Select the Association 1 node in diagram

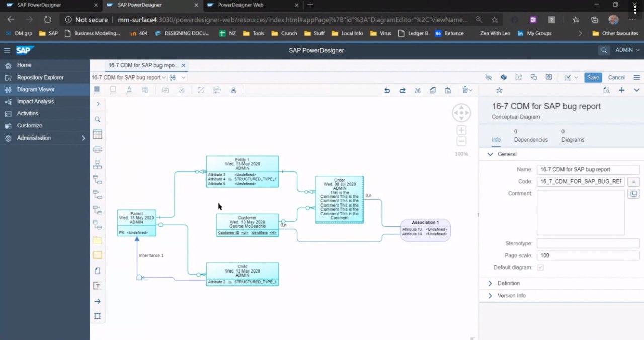point(425,230)
